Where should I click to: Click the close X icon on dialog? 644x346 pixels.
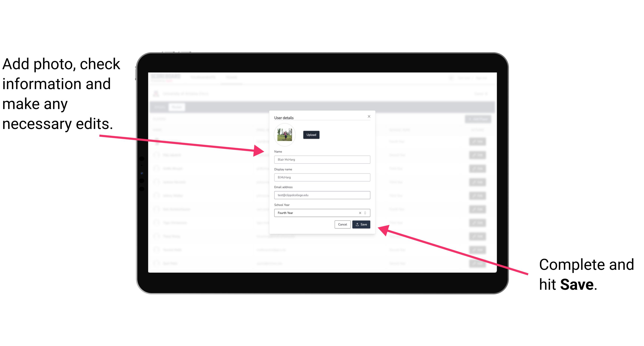(x=369, y=116)
